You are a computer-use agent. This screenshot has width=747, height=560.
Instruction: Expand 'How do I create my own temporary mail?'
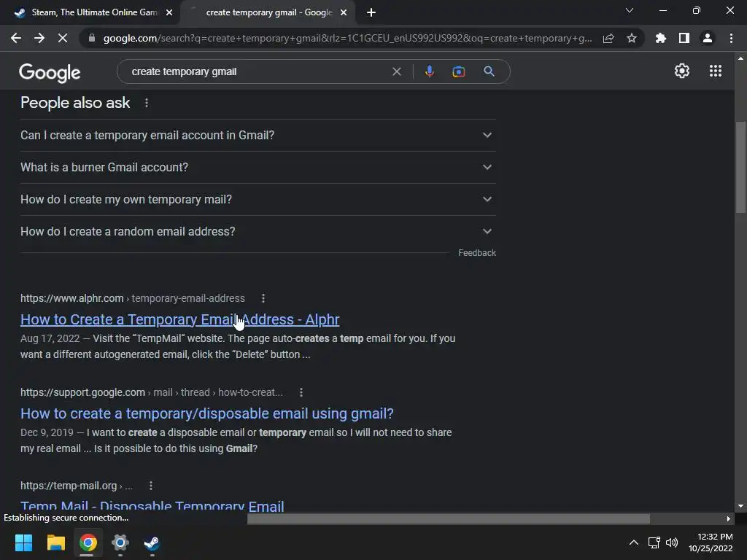(x=258, y=199)
